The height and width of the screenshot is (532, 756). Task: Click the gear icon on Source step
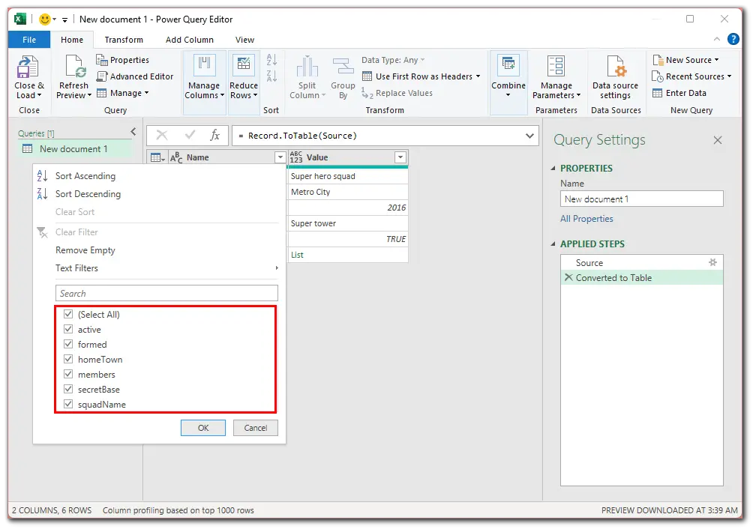(712, 262)
